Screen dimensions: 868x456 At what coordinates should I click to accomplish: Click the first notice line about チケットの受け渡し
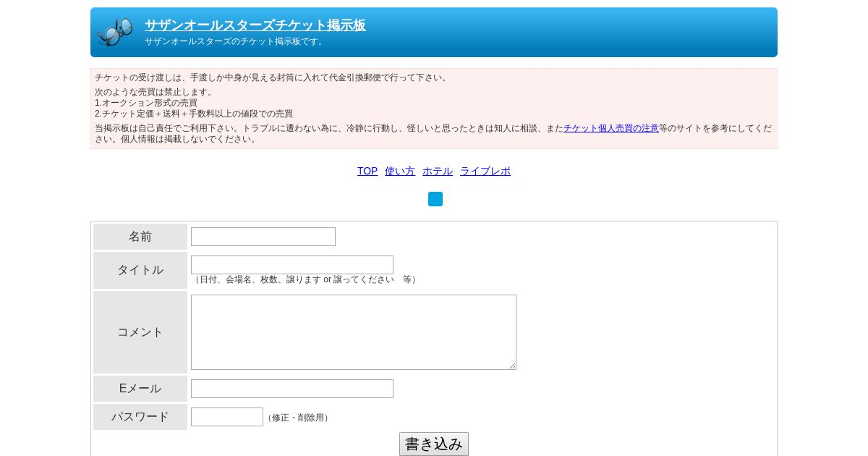(273, 77)
